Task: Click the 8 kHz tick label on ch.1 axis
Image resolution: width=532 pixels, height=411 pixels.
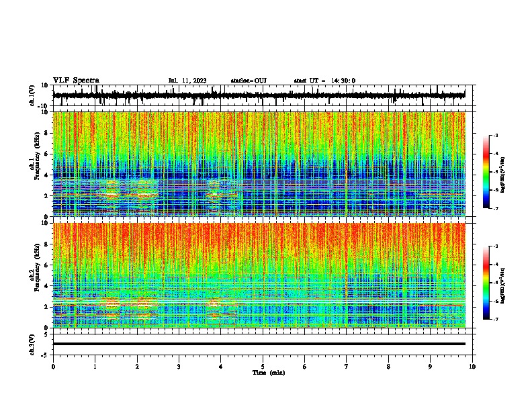Action: (47, 133)
